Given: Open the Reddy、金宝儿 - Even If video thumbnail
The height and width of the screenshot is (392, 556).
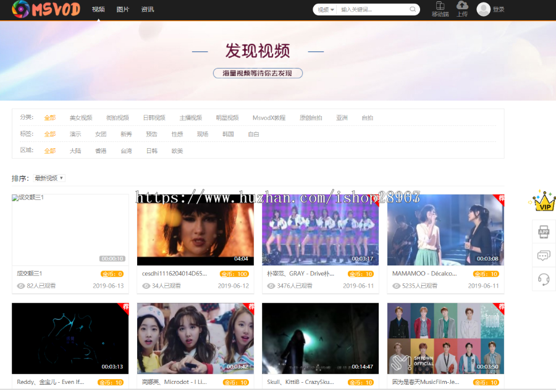Looking at the screenshot, I should pos(70,338).
